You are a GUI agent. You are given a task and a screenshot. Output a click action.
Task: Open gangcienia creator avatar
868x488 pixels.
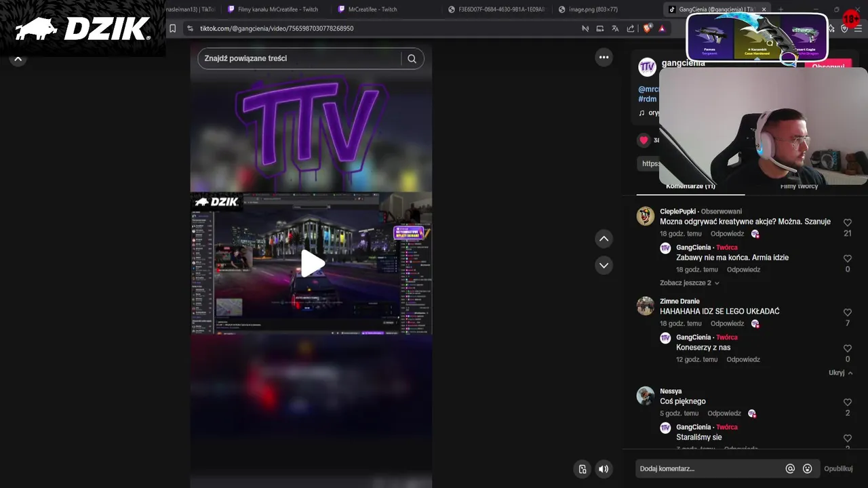click(647, 66)
